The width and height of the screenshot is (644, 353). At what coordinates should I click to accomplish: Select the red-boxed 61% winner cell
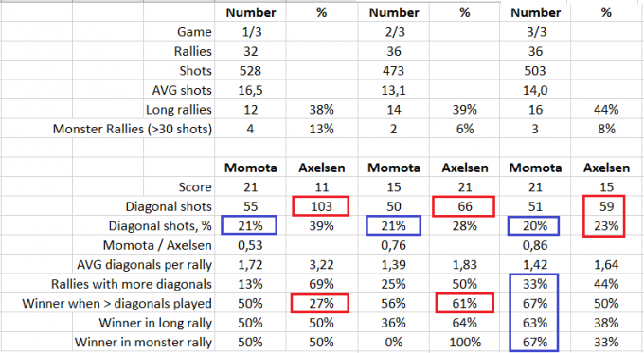point(464,304)
